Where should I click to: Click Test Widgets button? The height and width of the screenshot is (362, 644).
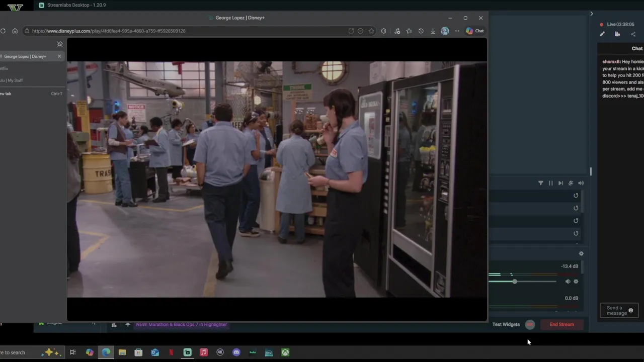coord(506,324)
